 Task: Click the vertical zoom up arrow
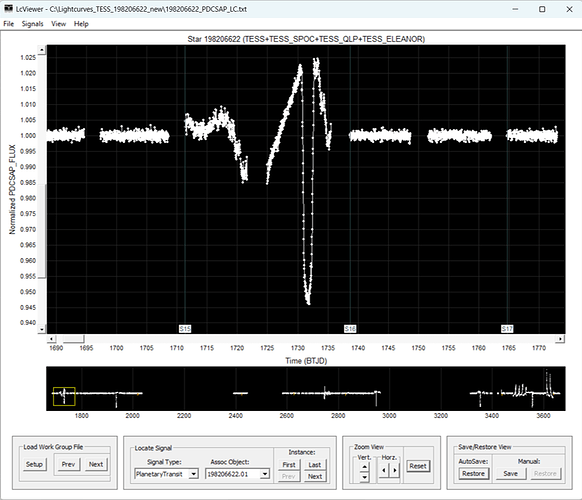tap(364, 467)
